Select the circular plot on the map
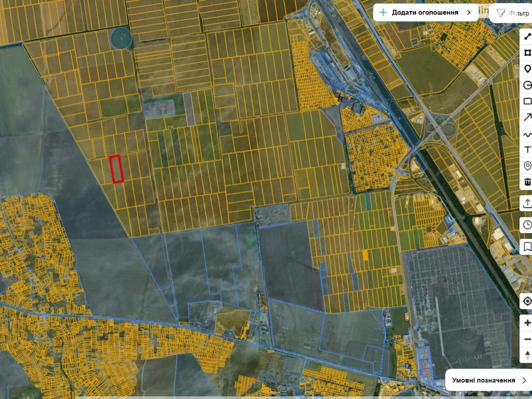 pos(121,38)
